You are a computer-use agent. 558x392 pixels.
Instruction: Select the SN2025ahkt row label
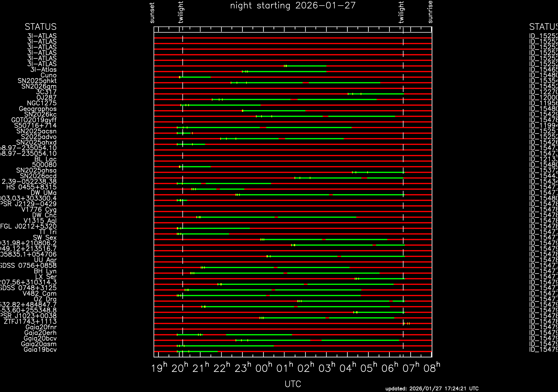coord(37,81)
